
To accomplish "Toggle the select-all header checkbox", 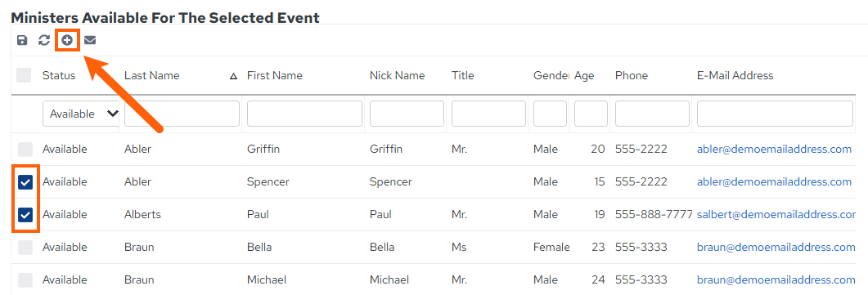I will [x=24, y=76].
